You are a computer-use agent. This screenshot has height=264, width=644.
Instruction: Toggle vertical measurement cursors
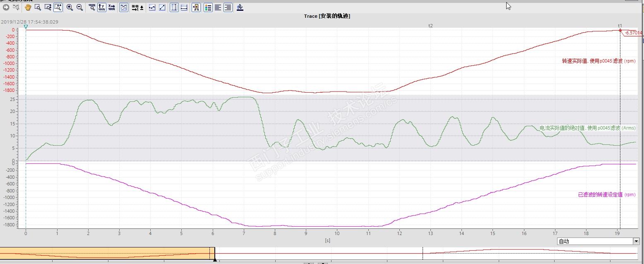[x=174, y=7]
